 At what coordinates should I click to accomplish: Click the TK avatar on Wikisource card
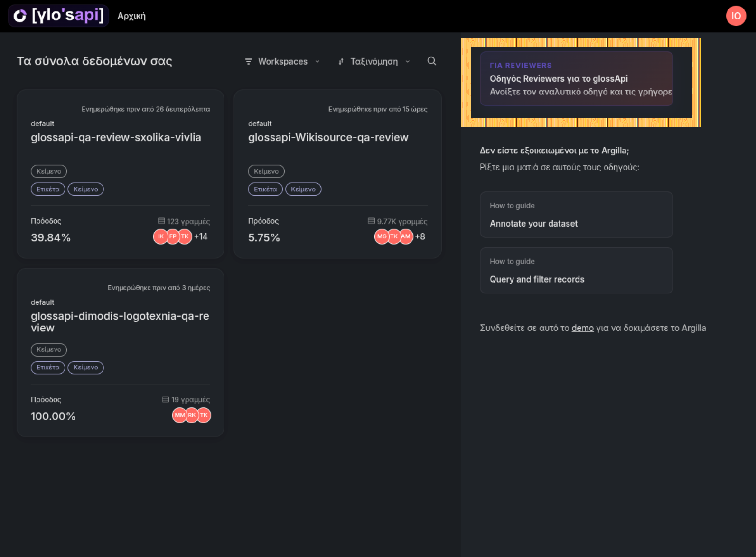tap(394, 236)
